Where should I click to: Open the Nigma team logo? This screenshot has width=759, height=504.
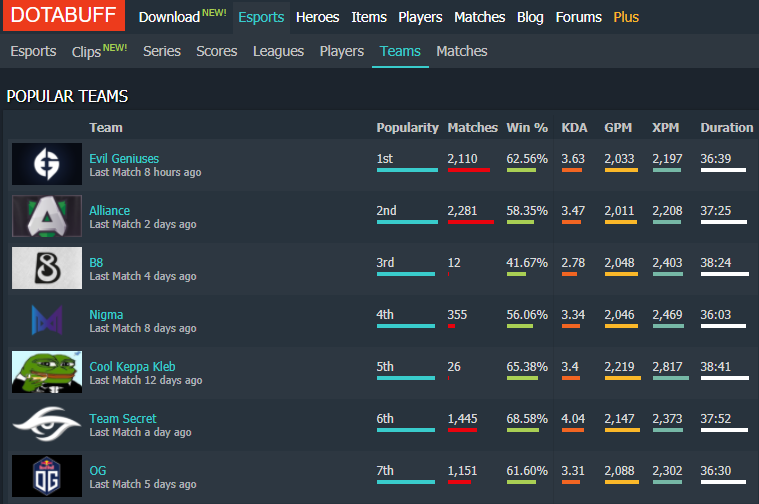click(x=47, y=320)
